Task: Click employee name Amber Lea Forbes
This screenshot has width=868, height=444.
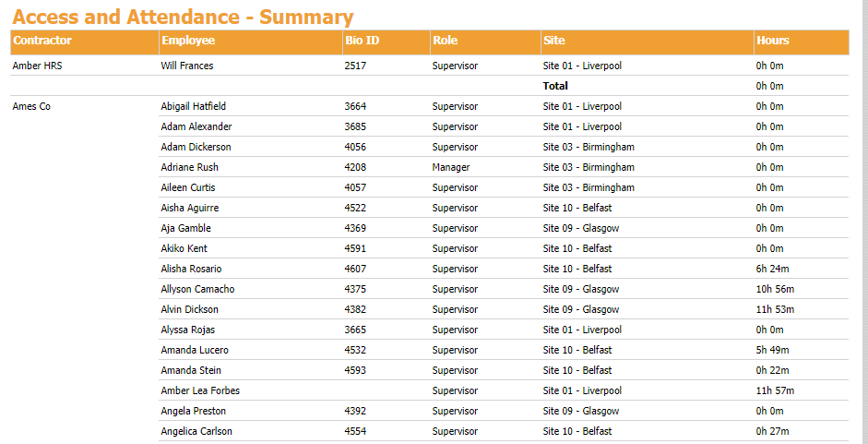Action: point(200,391)
